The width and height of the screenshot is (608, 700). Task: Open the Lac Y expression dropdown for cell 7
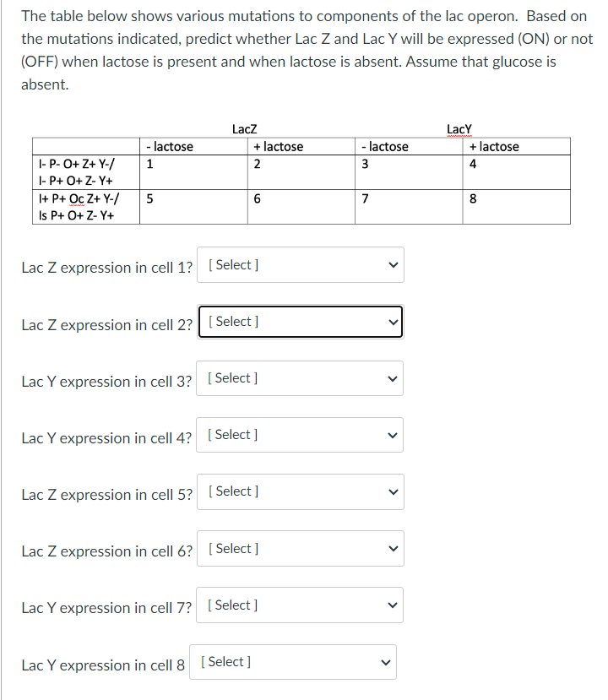pyautogui.click(x=299, y=605)
